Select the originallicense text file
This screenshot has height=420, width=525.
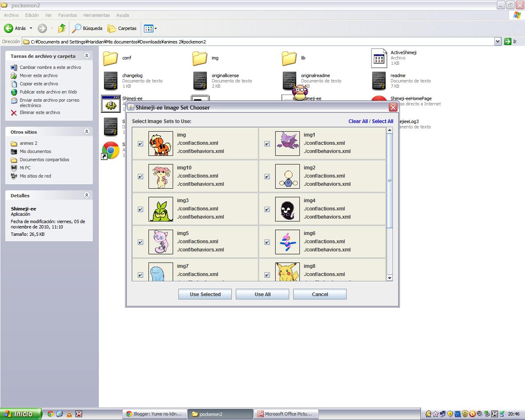200,81
